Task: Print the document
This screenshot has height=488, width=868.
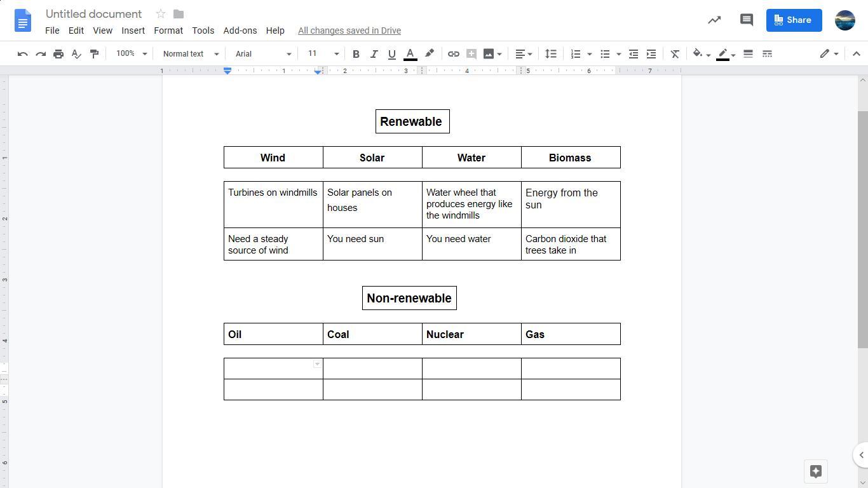Action: [58, 54]
